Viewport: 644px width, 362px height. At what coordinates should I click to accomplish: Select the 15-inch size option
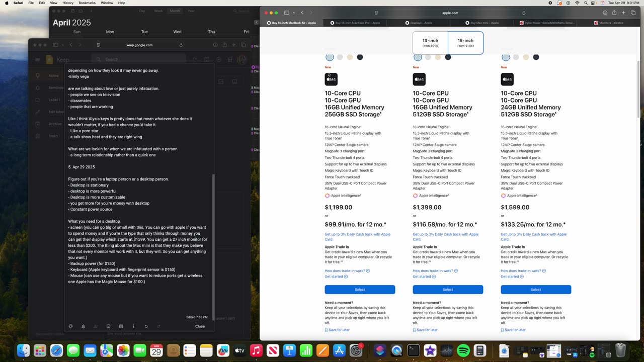point(465,43)
